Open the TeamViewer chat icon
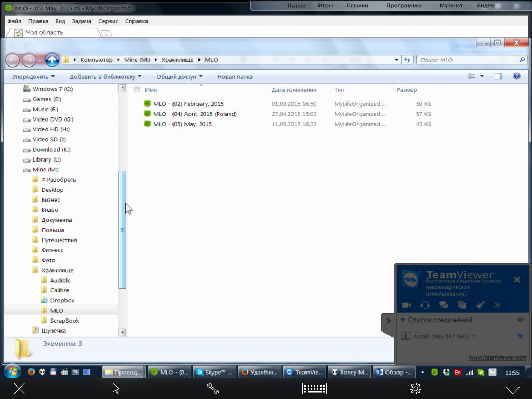 443,305
